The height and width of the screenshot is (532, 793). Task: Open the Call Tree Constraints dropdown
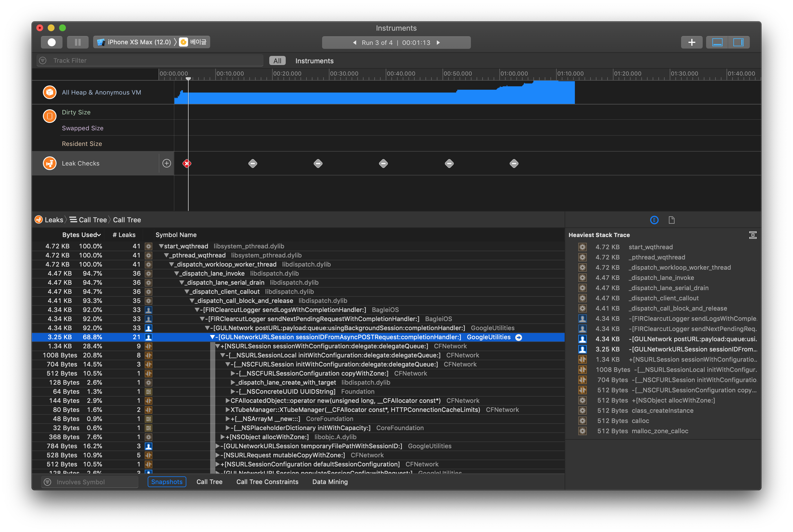tap(267, 482)
